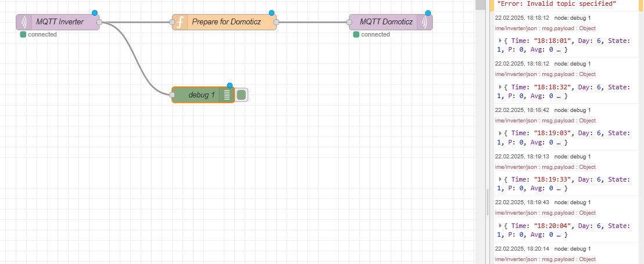The width and height of the screenshot is (644, 264).
Task: Click the changed-indicator dot on MQTT Inverter
Action: tap(95, 13)
